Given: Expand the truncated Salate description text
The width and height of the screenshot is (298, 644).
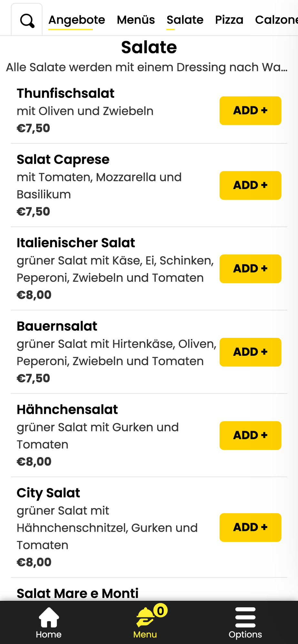Looking at the screenshot, I should tap(147, 67).
